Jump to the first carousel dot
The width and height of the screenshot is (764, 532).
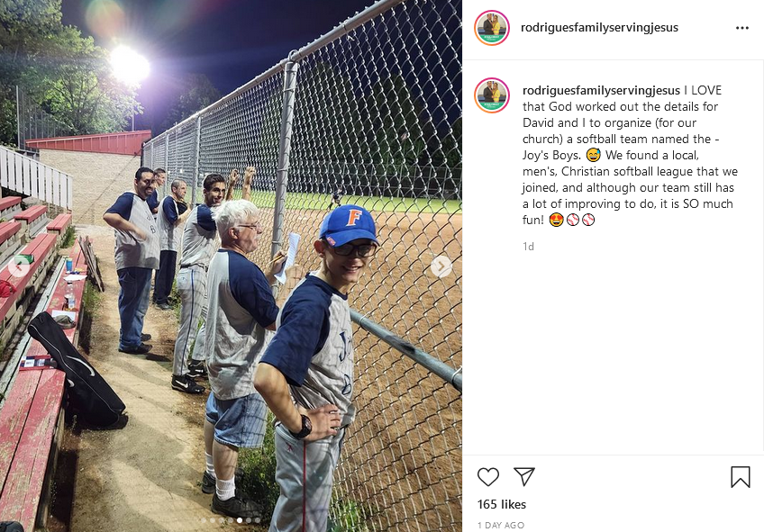click(204, 520)
